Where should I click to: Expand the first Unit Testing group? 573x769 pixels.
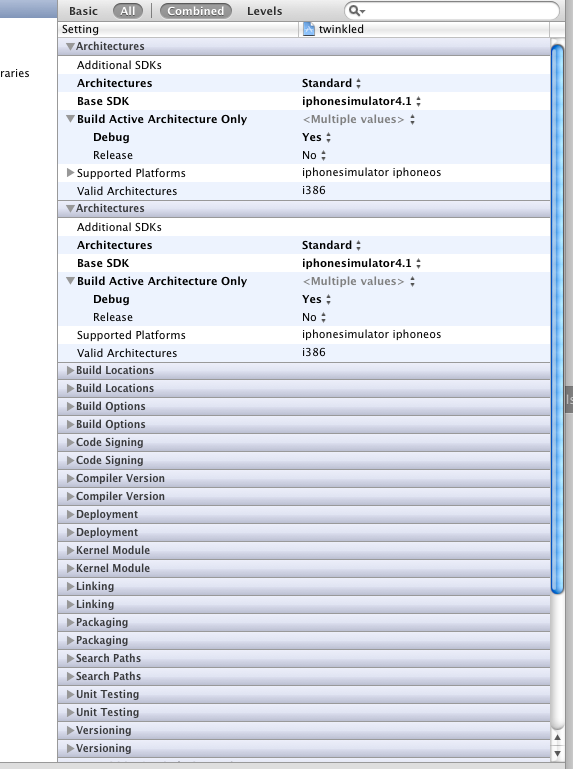[70, 694]
